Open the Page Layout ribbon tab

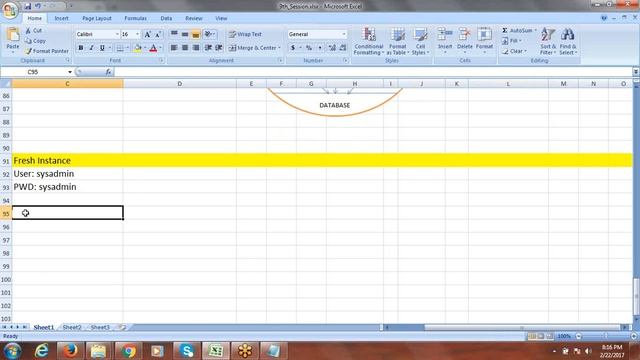[x=97, y=18]
